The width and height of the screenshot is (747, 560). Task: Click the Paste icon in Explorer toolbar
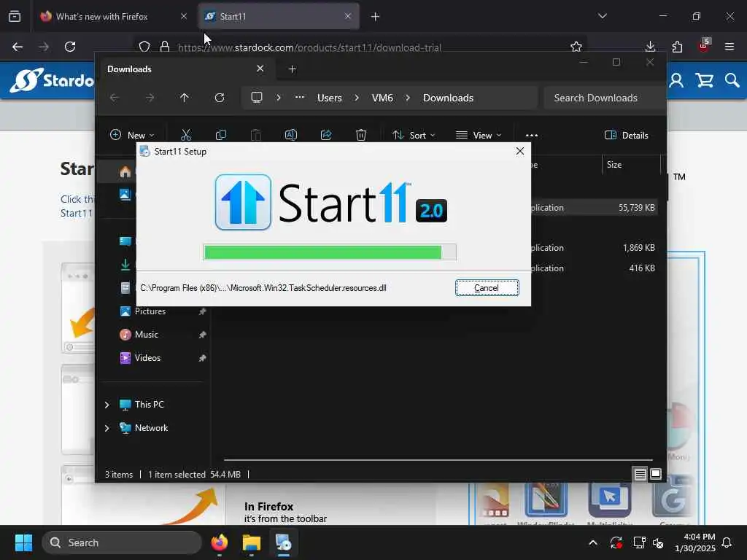pos(256,135)
